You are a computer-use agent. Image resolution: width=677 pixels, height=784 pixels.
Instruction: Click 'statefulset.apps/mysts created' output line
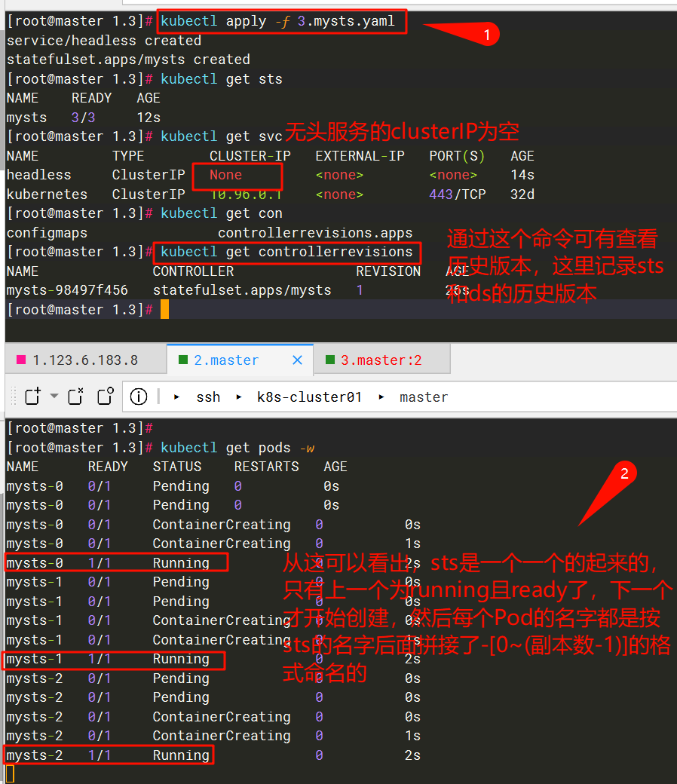128,60
